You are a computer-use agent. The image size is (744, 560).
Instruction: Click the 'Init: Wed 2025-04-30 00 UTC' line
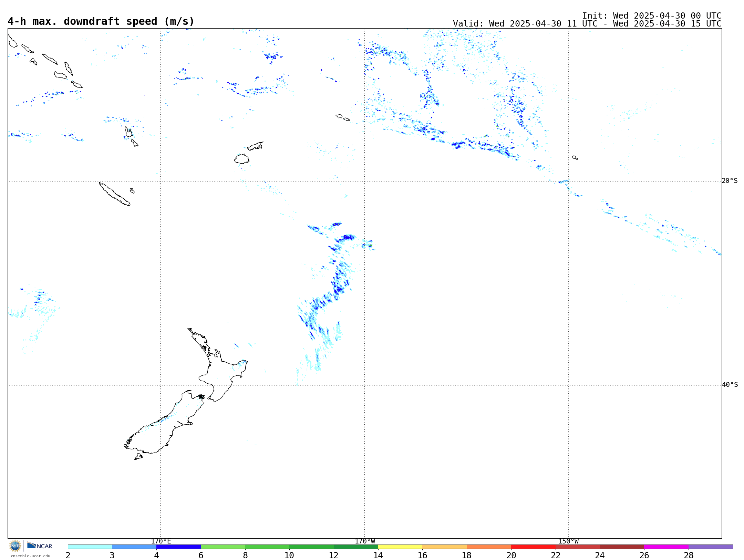coord(652,16)
